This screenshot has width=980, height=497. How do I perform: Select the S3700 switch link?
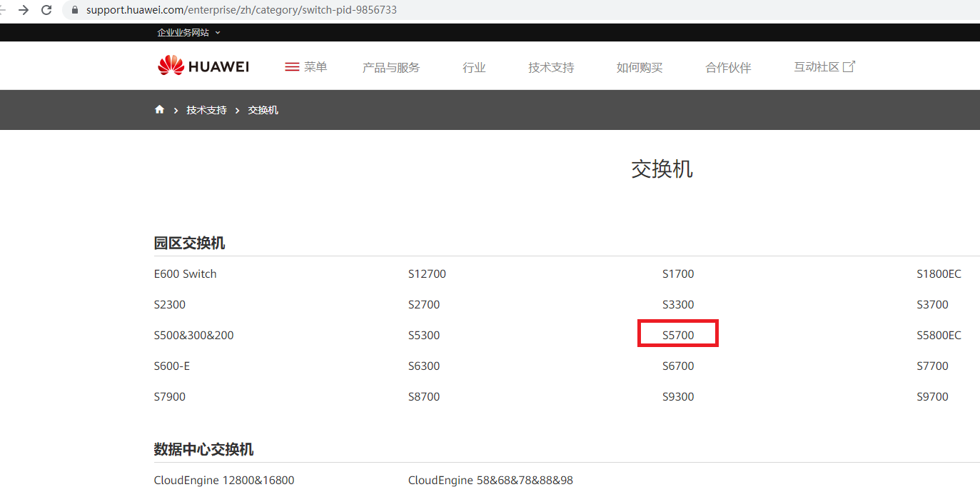[x=932, y=304]
